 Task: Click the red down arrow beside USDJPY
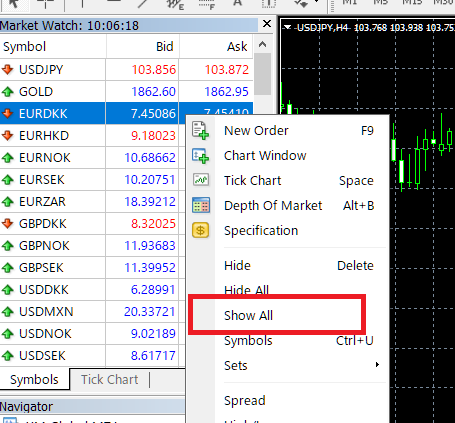[7, 70]
